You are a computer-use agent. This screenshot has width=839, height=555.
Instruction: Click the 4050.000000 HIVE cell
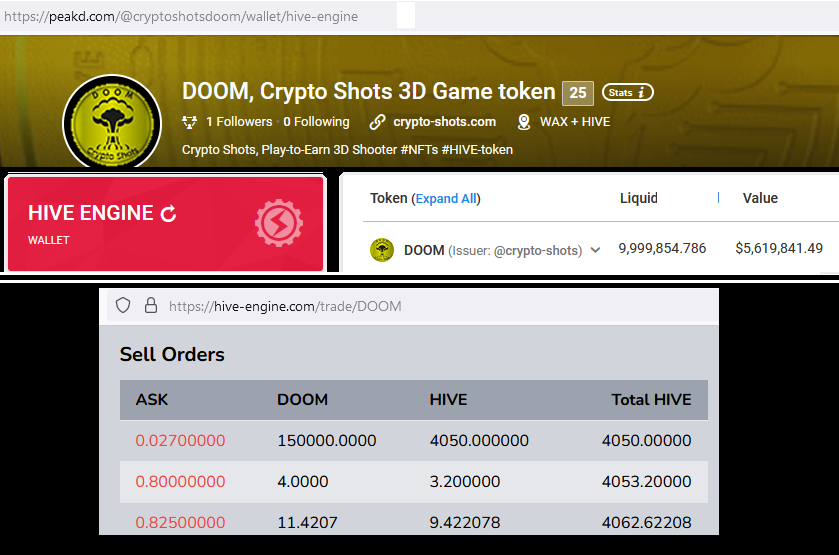tap(479, 440)
